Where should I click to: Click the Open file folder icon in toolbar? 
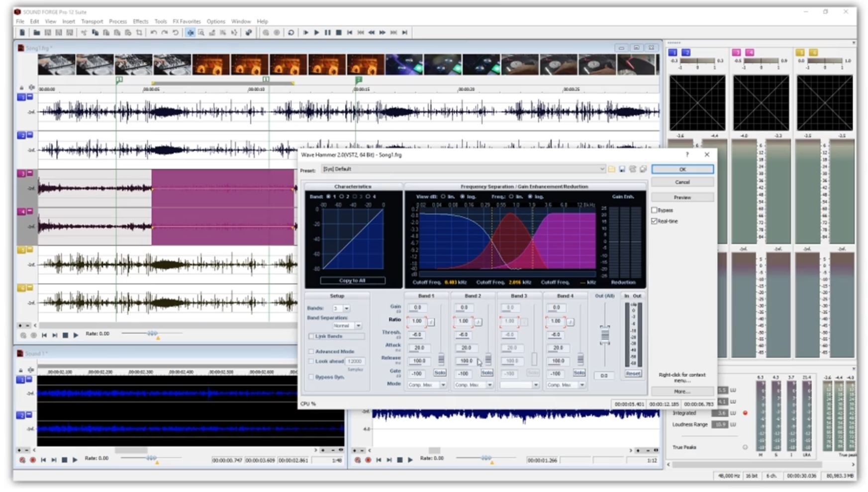click(x=36, y=33)
